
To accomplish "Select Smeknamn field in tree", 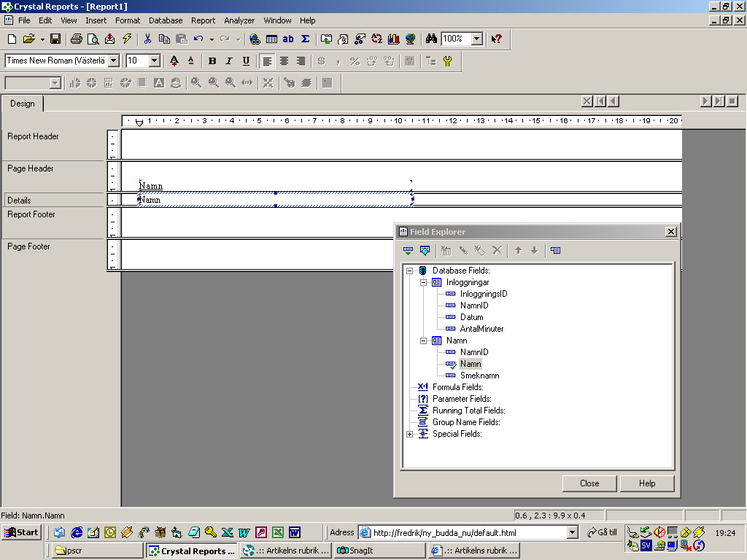I will tap(479, 376).
